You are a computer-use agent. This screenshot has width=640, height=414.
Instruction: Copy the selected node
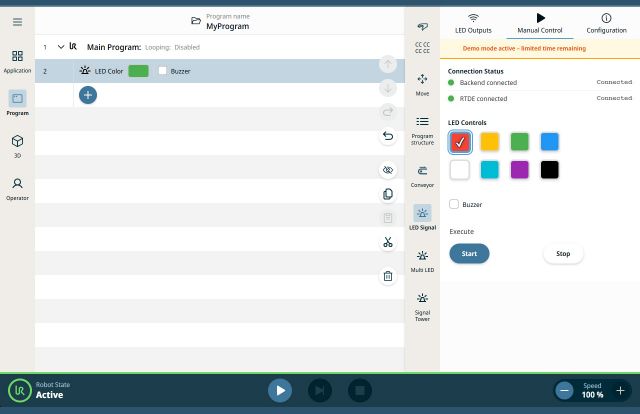(388, 194)
